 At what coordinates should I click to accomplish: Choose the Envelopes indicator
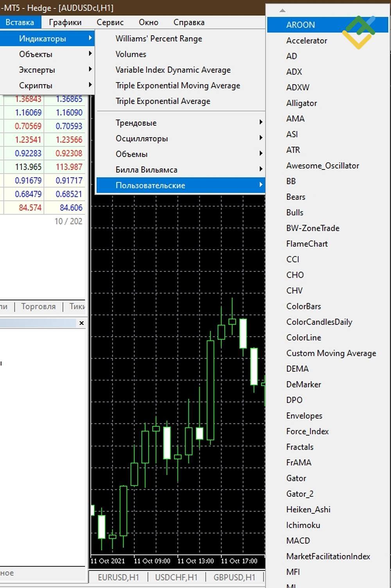click(328, 415)
